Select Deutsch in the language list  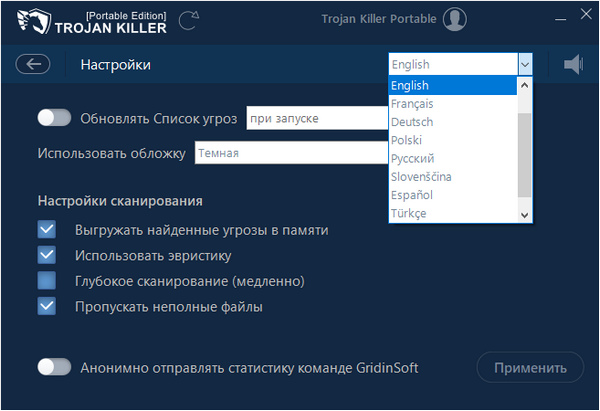(453, 122)
